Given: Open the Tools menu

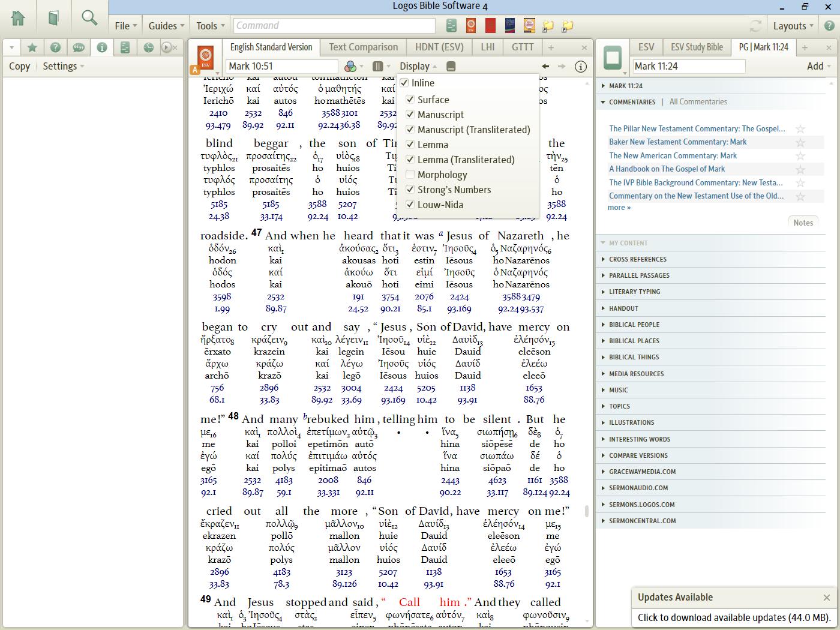Looking at the screenshot, I should [x=210, y=26].
